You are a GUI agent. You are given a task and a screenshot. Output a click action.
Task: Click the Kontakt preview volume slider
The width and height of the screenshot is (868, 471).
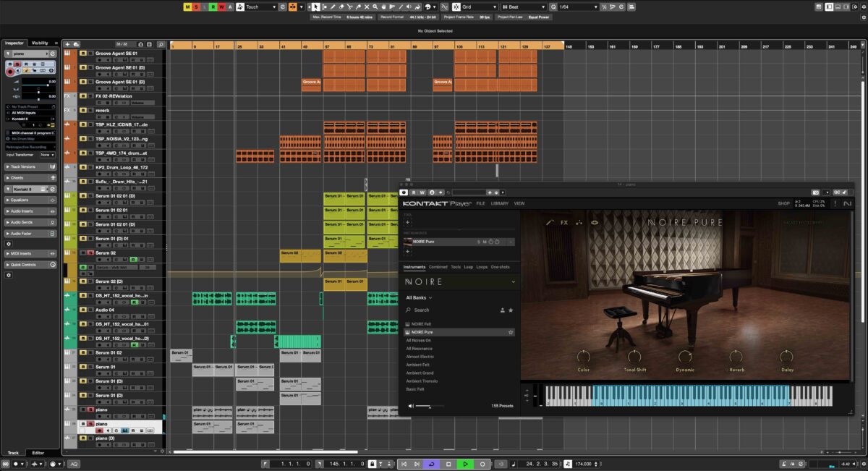click(x=429, y=406)
